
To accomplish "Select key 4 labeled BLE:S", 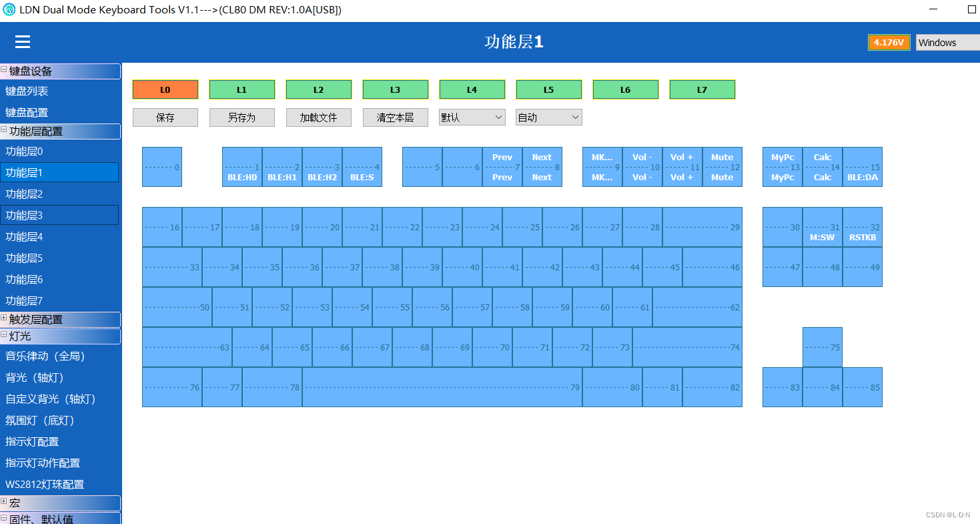I will point(362,167).
